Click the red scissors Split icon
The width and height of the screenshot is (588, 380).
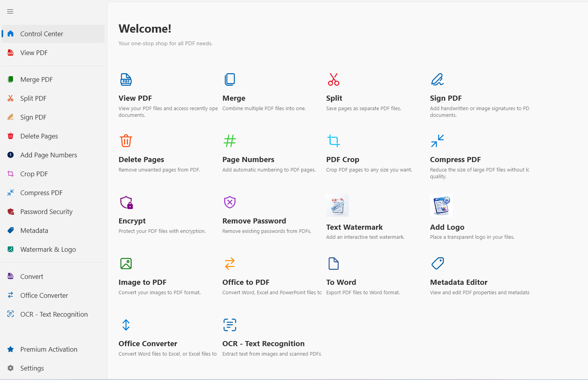(x=334, y=79)
